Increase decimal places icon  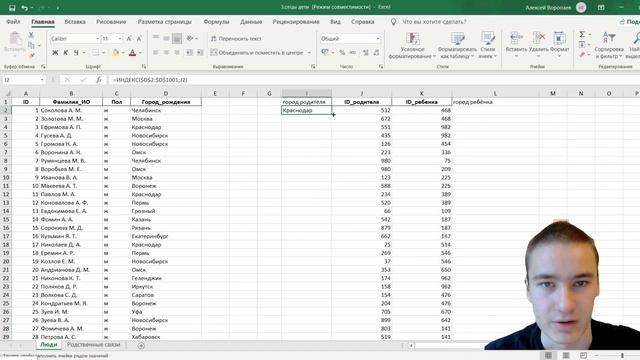(x=365, y=53)
